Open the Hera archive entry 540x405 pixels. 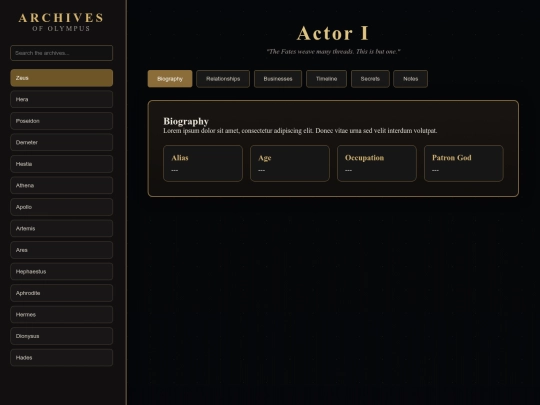(61, 99)
